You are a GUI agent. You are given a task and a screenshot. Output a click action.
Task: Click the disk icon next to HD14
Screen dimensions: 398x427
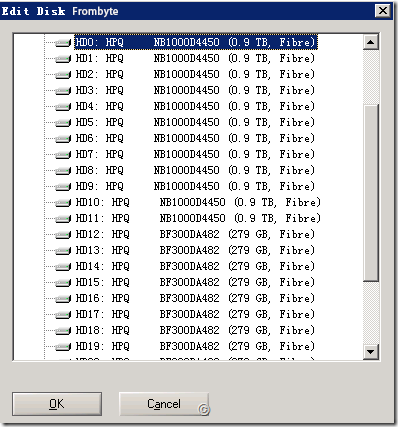pos(63,266)
